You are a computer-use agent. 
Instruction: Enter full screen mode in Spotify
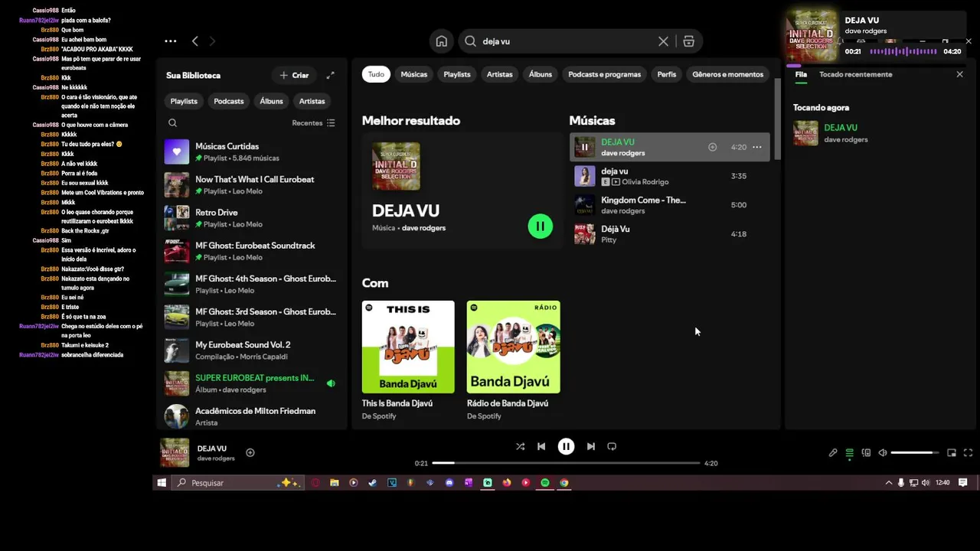968,453
